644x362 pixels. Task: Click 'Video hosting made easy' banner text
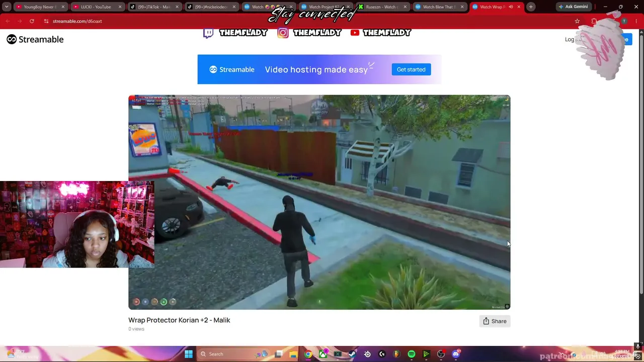pyautogui.click(x=316, y=70)
